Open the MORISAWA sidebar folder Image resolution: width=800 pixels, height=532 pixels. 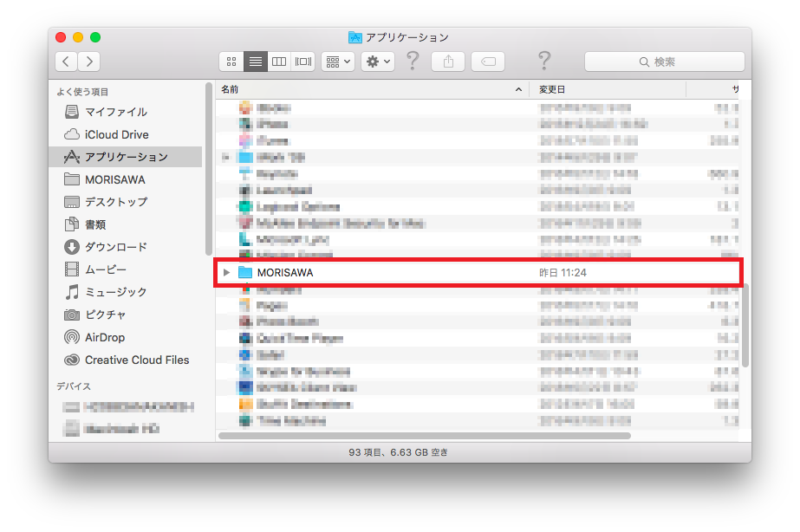[x=126, y=179]
